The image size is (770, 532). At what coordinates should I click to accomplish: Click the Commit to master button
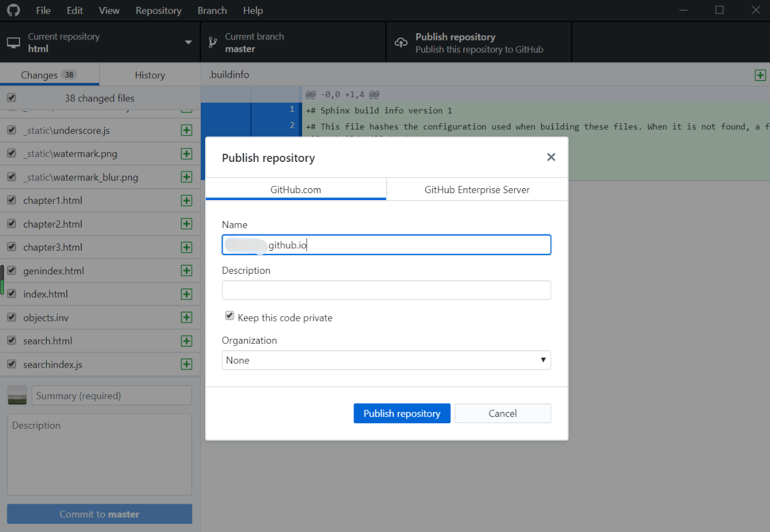[x=99, y=514]
